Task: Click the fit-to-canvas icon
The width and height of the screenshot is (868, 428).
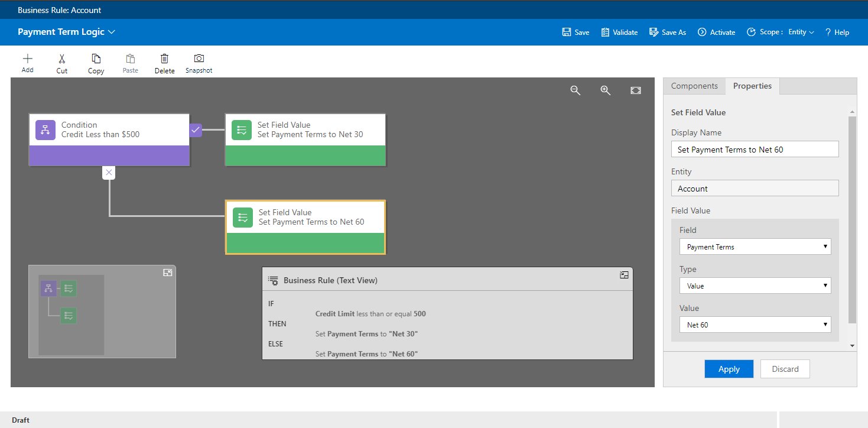Action: coord(635,90)
